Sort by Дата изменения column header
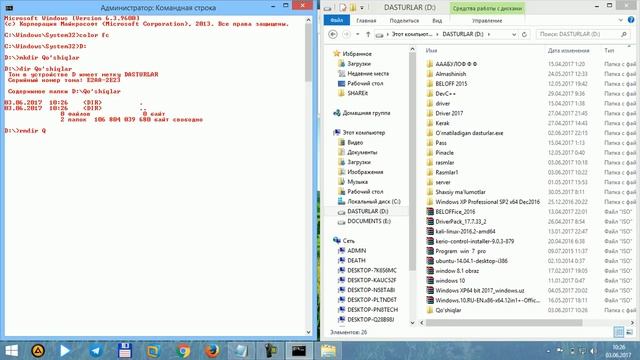 pos(569,51)
